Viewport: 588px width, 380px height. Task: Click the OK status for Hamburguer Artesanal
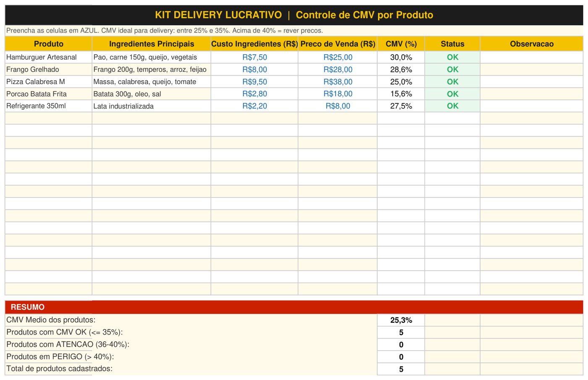coord(452,57)
